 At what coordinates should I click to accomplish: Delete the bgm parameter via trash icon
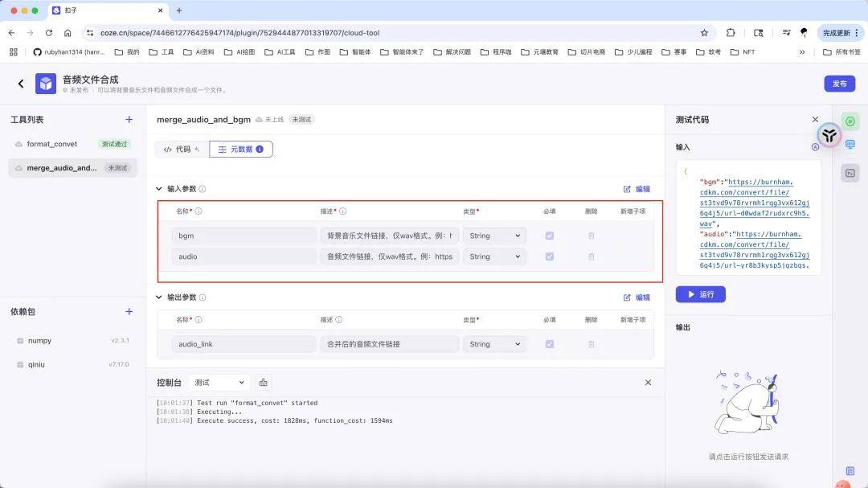click(x=592, y=236)
